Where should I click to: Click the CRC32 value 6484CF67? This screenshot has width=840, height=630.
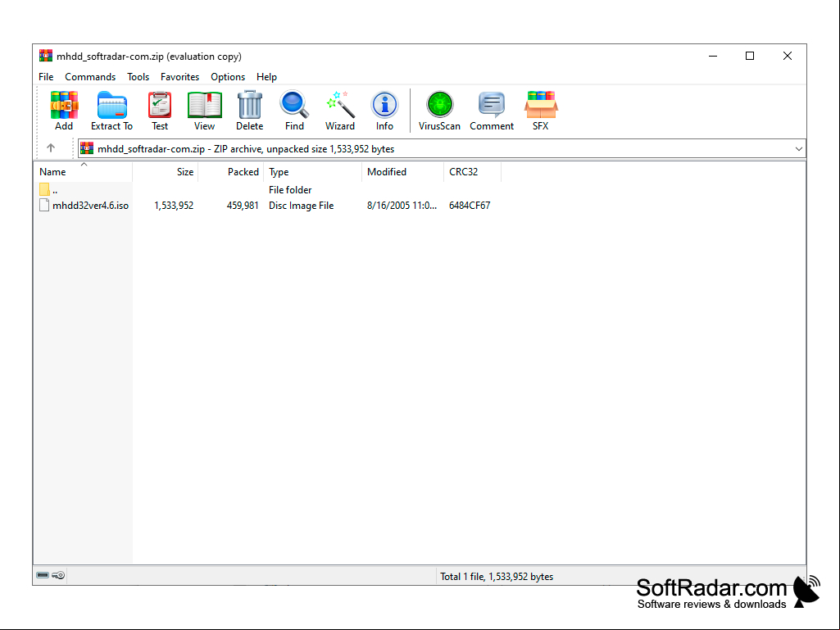pyautogui.click(x=470, y=205)
